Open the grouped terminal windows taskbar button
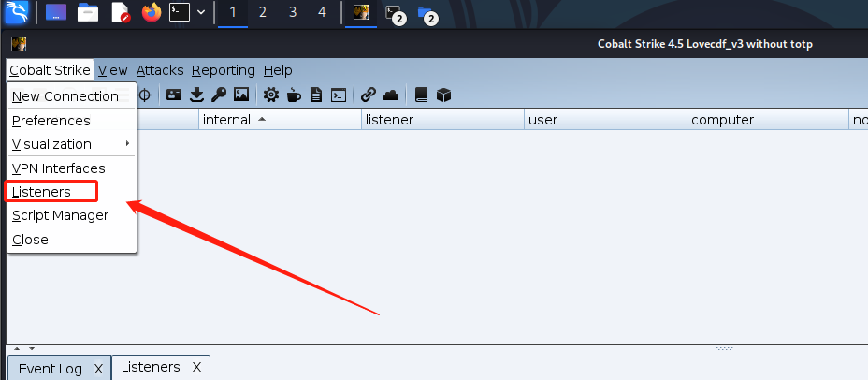 coord(396,14)
